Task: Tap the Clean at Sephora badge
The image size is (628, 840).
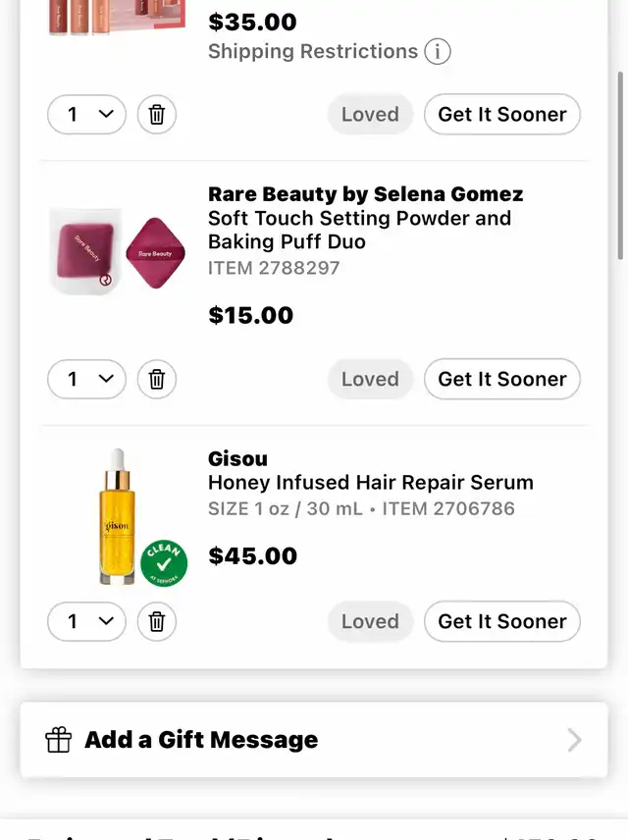Action: 164,563
